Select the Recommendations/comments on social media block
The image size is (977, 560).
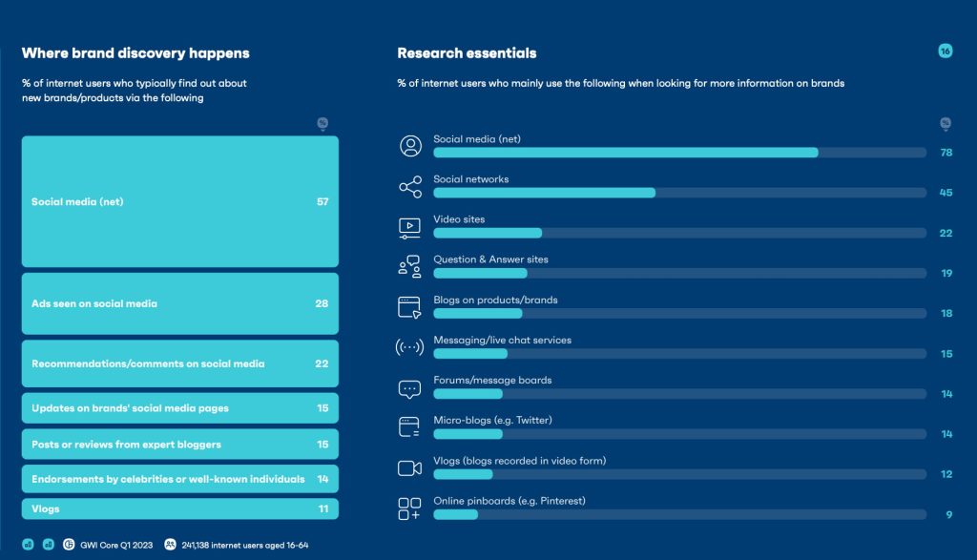tap(180, 363)
